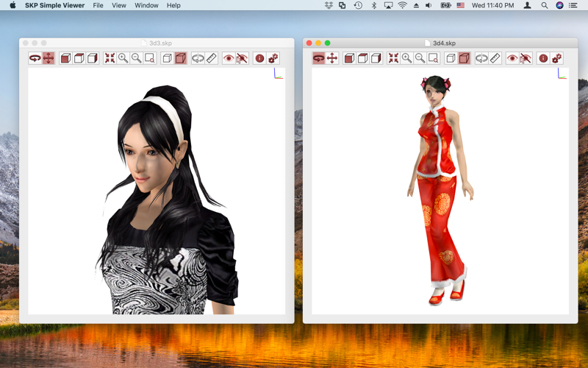The width and height of the screenshot is (588, 368).
Task: Toggle auto-rotate turntable icon in 3d4.skp window
Action: (x=481, y=58)
